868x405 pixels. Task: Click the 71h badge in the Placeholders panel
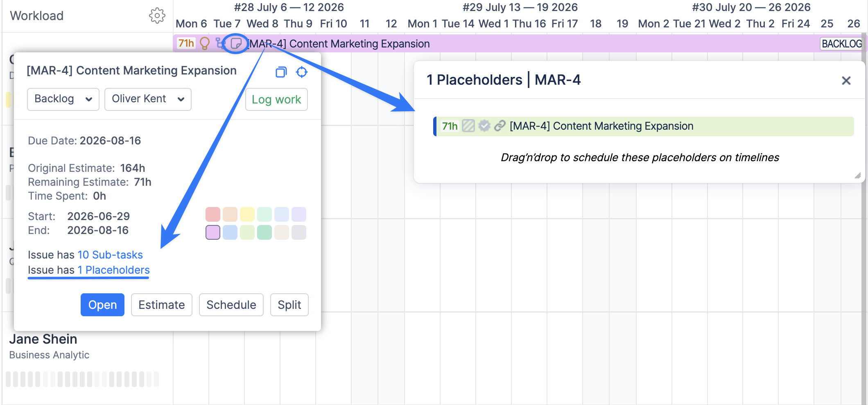[450, 126]
